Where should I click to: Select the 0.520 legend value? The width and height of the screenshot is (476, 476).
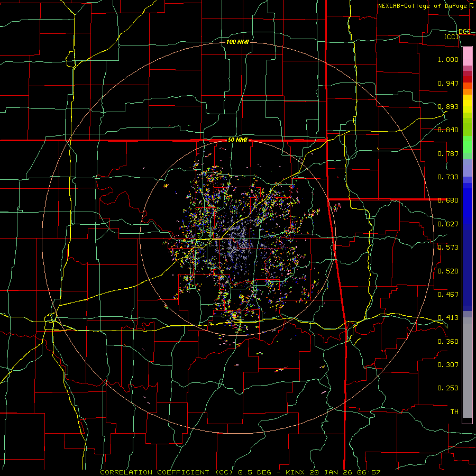pos(448,271)
